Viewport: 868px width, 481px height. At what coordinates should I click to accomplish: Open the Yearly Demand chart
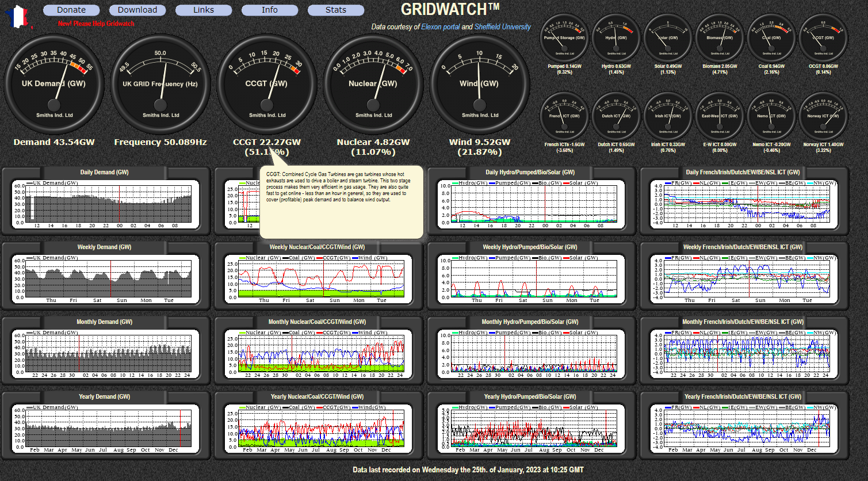pos(105,425)
